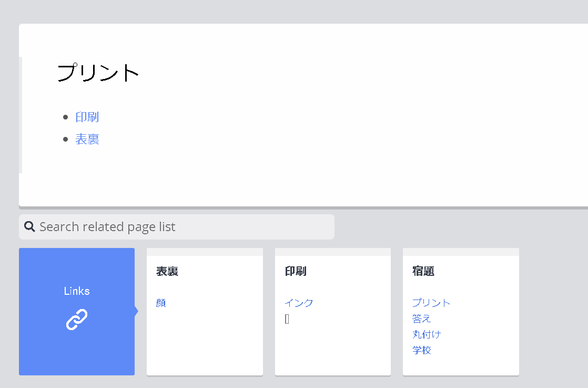Click the bracket placeholder in the 印刷 card

287,319
